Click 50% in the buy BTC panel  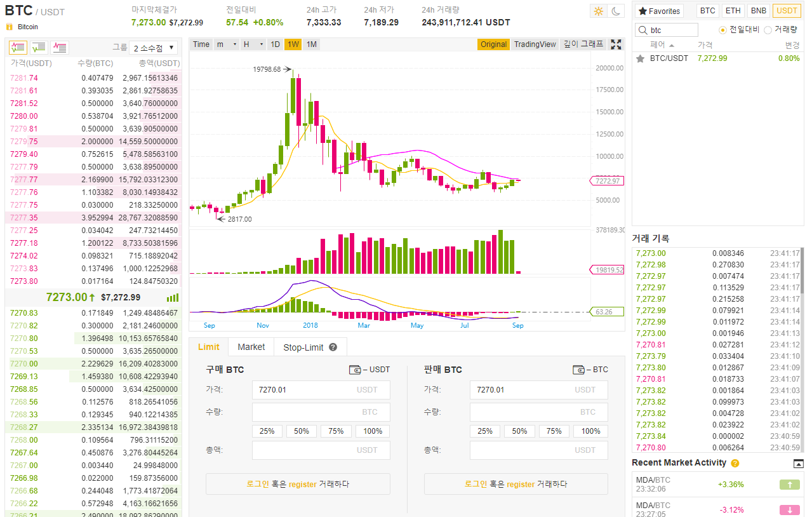coord(302,431)
